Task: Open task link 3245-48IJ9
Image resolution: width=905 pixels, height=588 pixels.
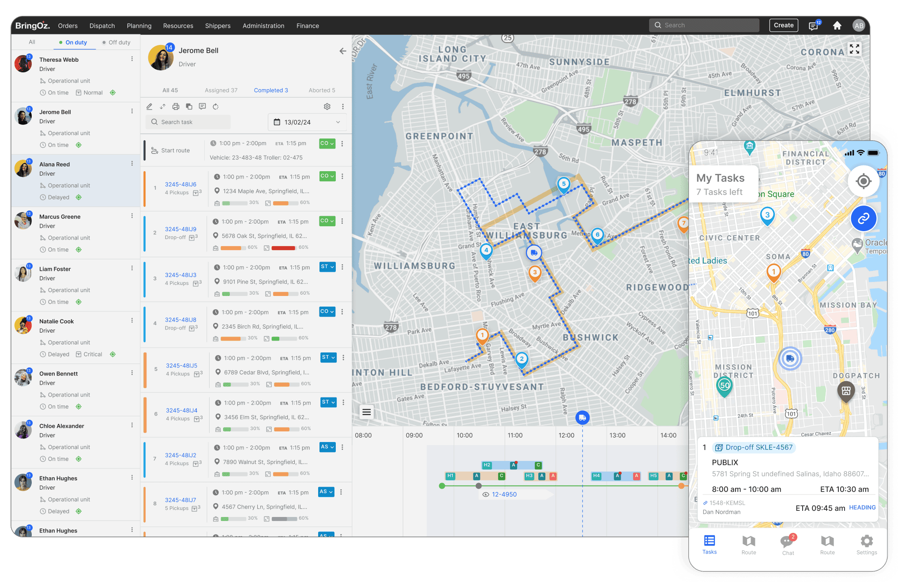Action: 180,229
